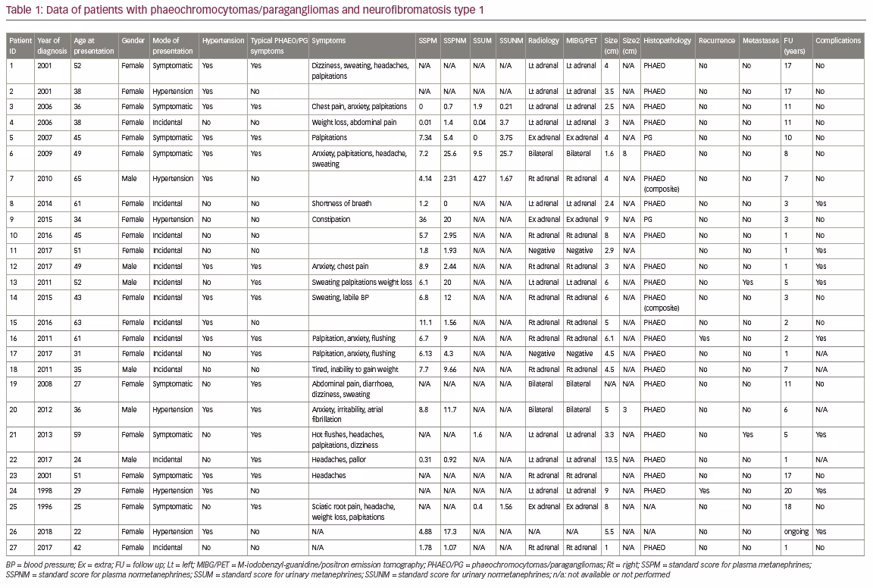Viewport: 873px width, 588px height.
Task: Select the SSPM value '11.1' for patient 15
Action: [x=425, y=322]
